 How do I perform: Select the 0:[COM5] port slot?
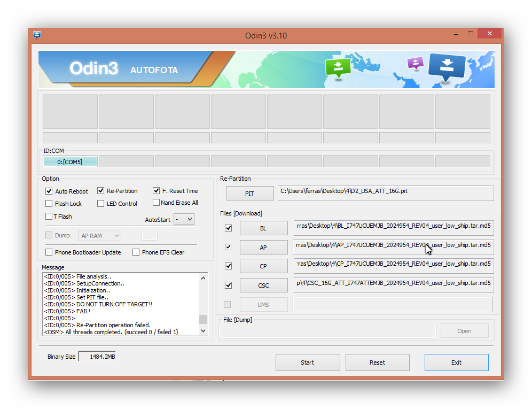[x=70, y=161]
